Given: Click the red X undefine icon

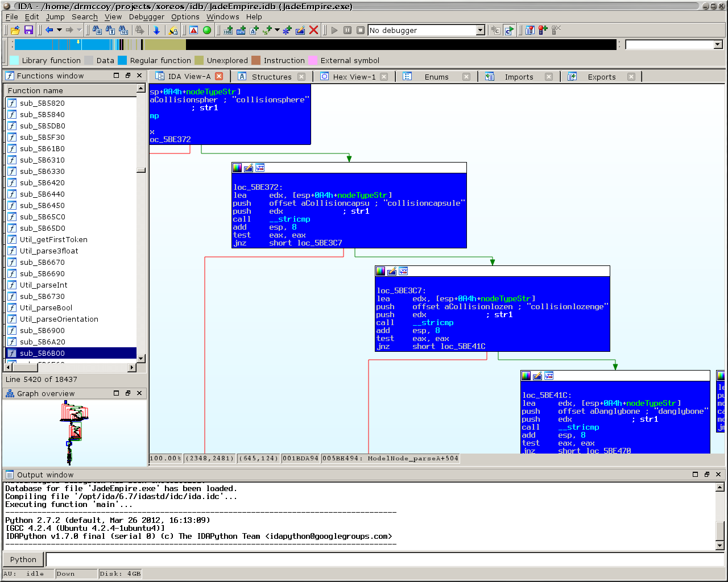Looking at the screenshot, I should point(313,30).
